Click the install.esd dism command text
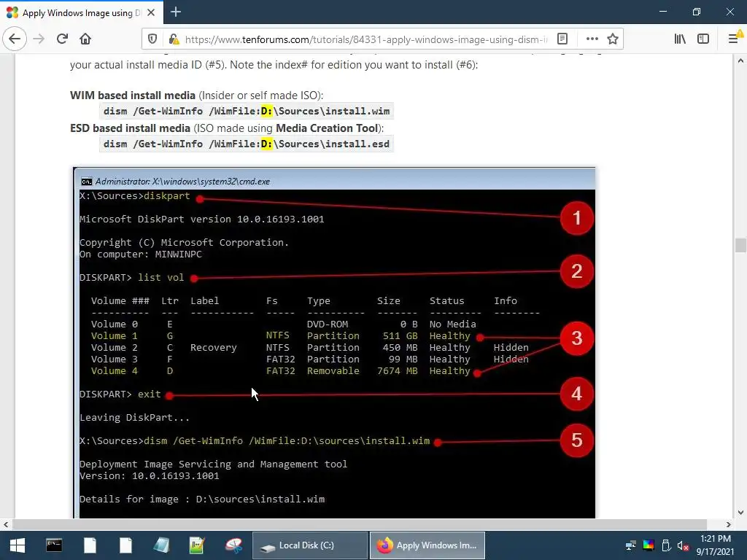Image resolution: width=747 pixels, height=560 pixels. tap(247, 144)
